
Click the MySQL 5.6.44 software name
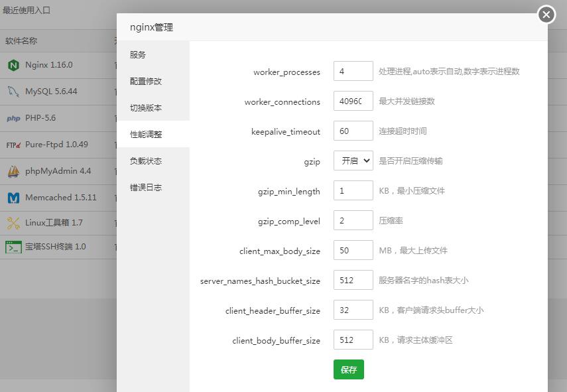pos(51,92)
